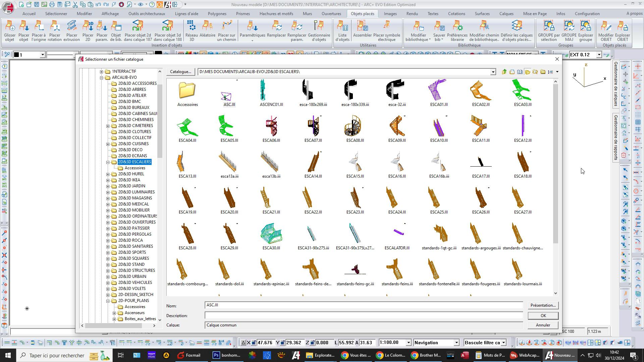Screen dimensions: 644x362
Task: Toggle the Z coordinate lock
Action: (312, 343)
